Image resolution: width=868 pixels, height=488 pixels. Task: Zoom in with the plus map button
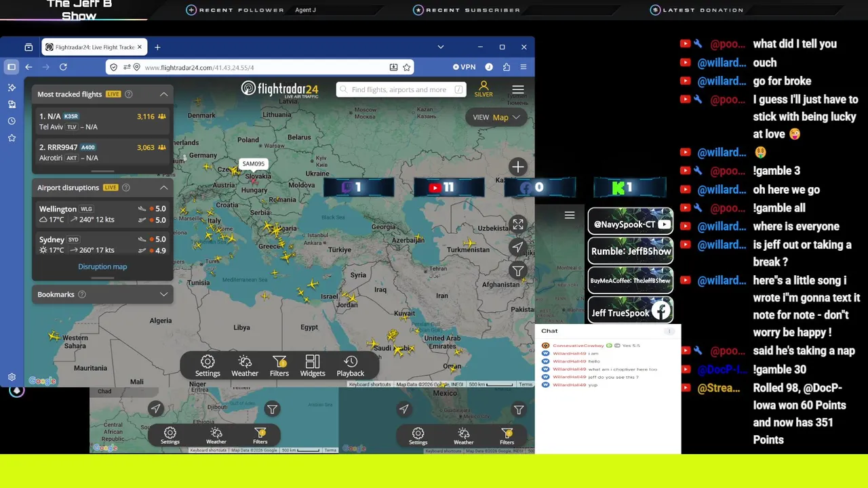(518, 167)
